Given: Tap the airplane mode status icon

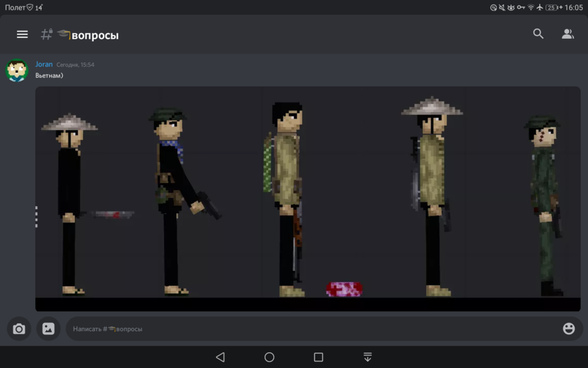Looking at the screenshot, I should pyautogui.click(x=540, y=7).
